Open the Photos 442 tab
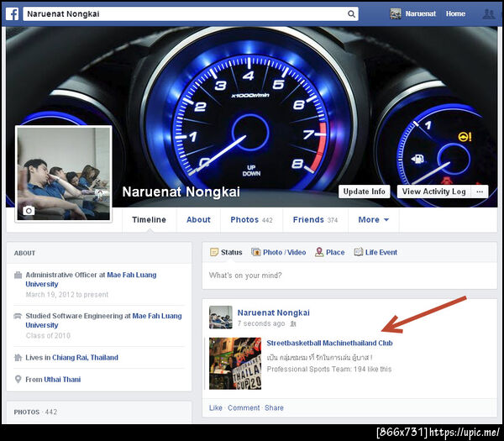Screen dimensions: 504x441 point(251,220)
